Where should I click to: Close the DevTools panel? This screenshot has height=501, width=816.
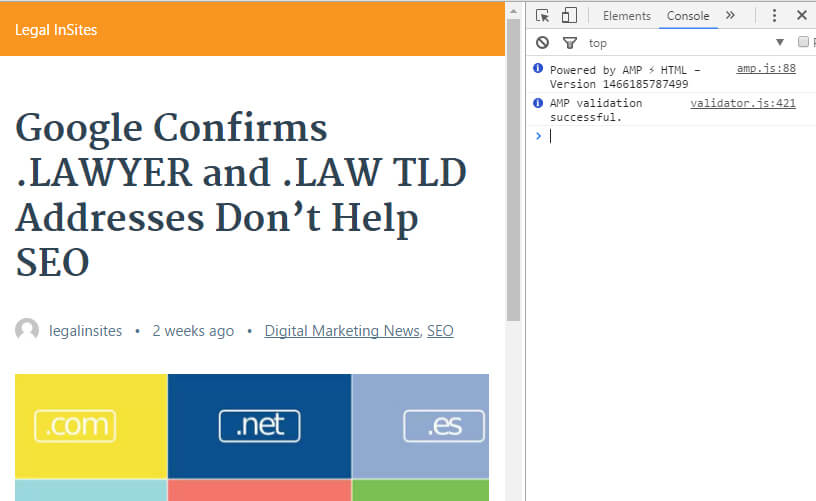[802, 15]
